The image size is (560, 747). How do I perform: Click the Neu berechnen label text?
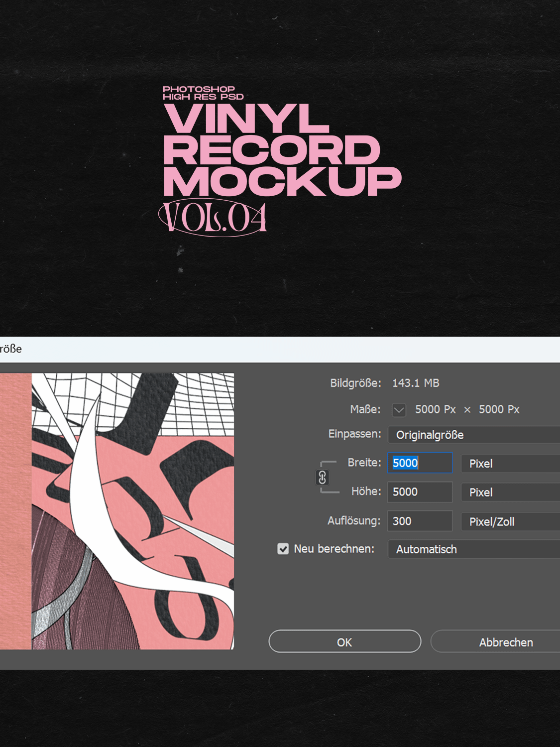point(334,549)
